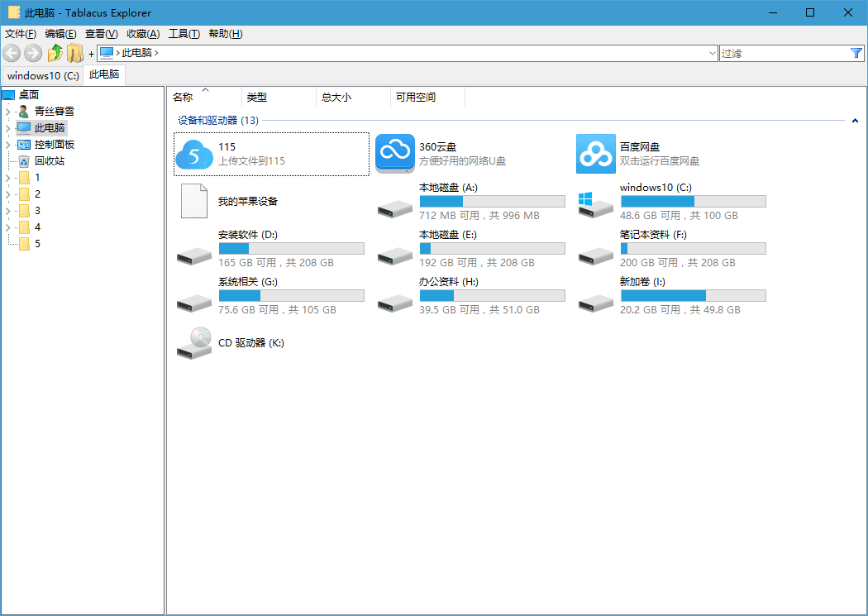Click the 上传文件到115 description text
Viewport: 868px width, 616px height.
point(251,161)
